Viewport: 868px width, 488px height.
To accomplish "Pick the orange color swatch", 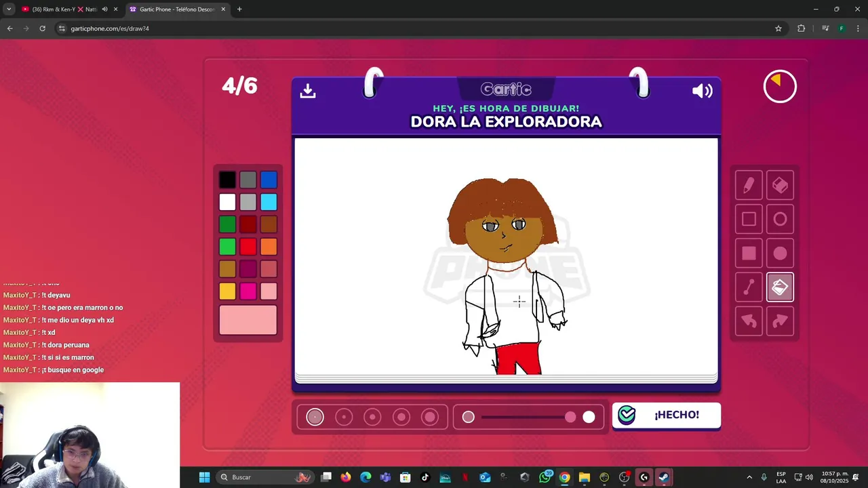I will (269, 247).
